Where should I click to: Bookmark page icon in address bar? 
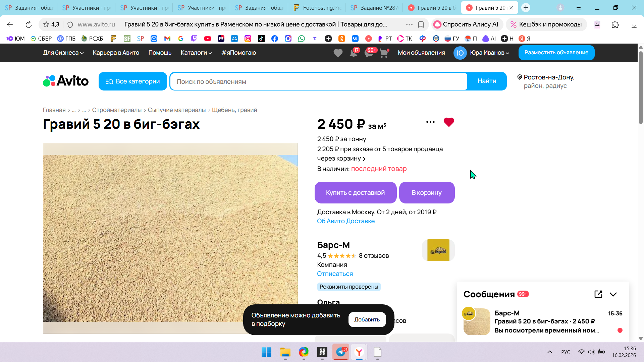421,24
